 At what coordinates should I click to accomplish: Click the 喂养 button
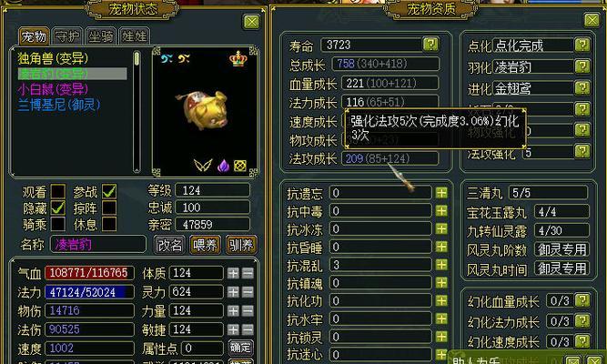coord(205,245)
